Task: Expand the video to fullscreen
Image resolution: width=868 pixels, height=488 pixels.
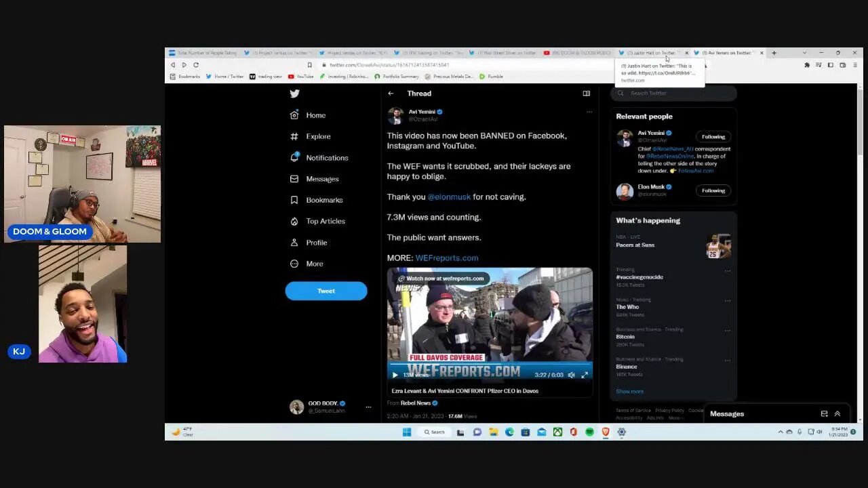Action: tap(585, 375)
